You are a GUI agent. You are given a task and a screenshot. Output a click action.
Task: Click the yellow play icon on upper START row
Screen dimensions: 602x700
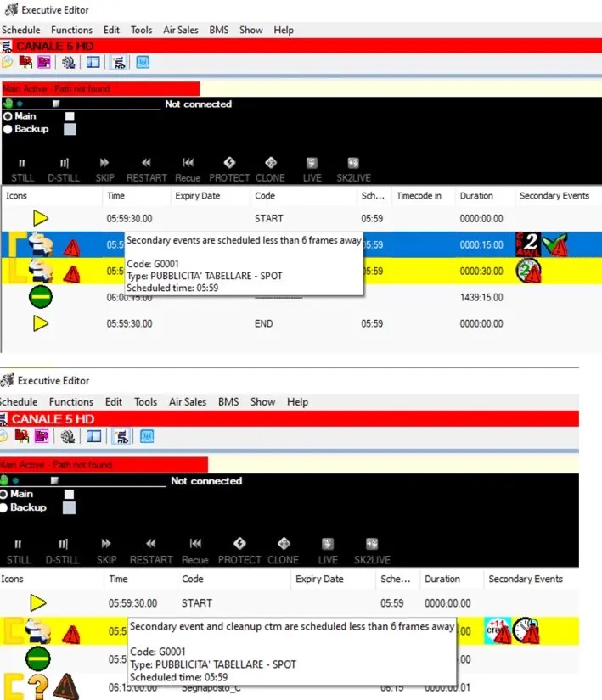[x=40, y=218]
